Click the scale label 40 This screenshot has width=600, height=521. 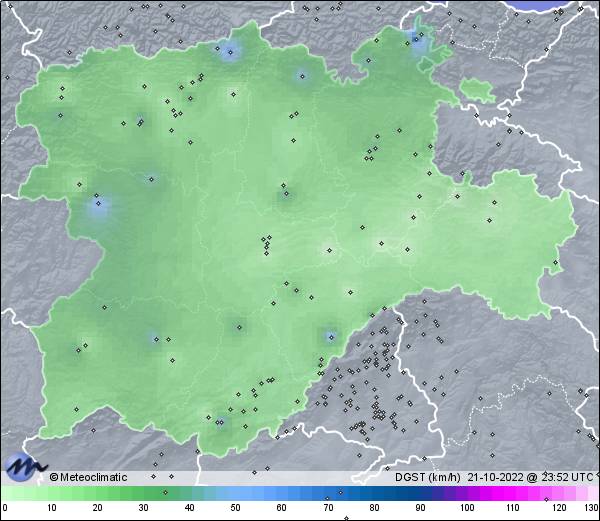[x=189, y=508]
